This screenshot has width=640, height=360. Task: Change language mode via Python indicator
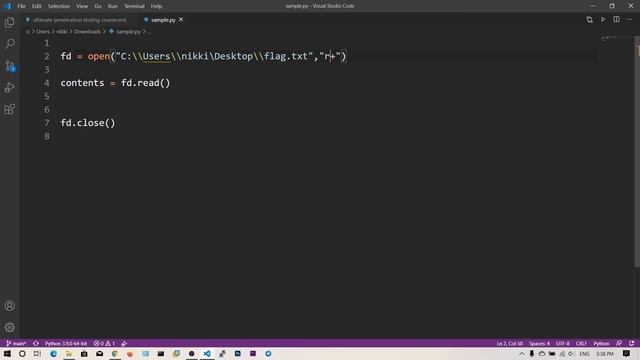(601, 343)
